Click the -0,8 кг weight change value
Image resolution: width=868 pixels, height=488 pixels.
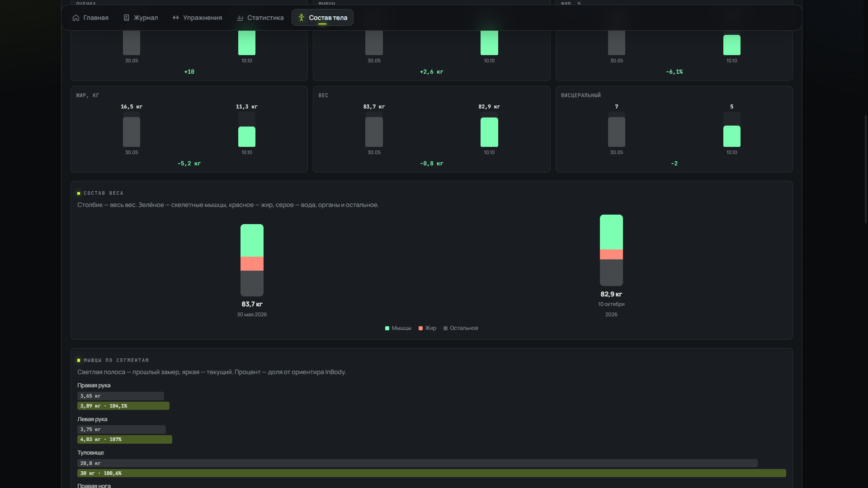coord(432,164)
